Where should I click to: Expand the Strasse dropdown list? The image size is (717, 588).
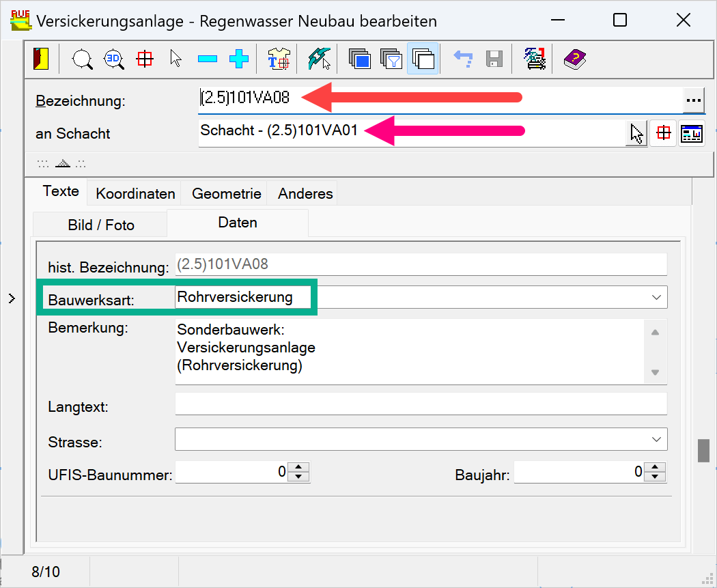(656, 439)
